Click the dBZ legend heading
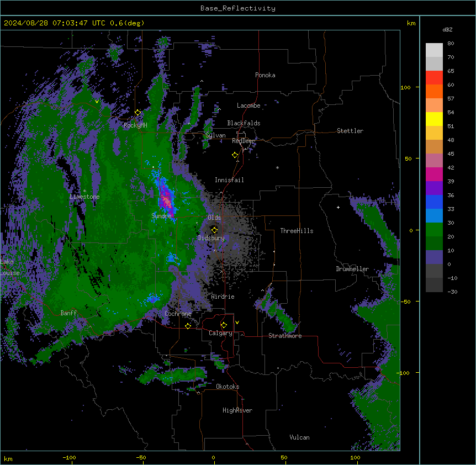 point(447,30)
